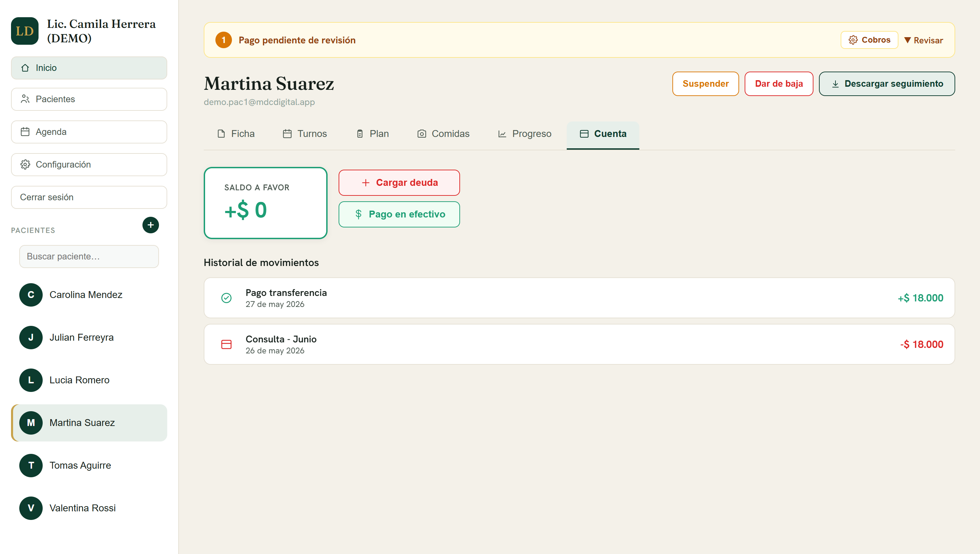Switch to the Comidas tab
Viewport: 980px width, 554px height.
coord(444,134)
